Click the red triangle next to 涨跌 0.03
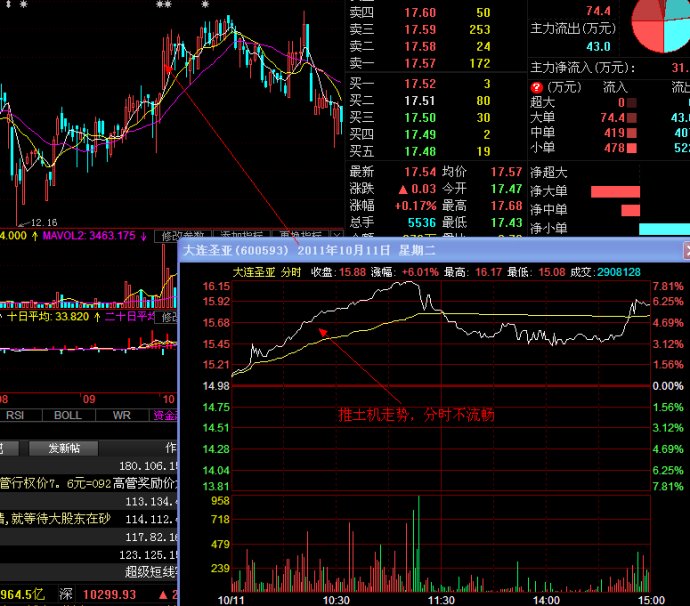Screen dimensions: 690x606 coord(403,190)
